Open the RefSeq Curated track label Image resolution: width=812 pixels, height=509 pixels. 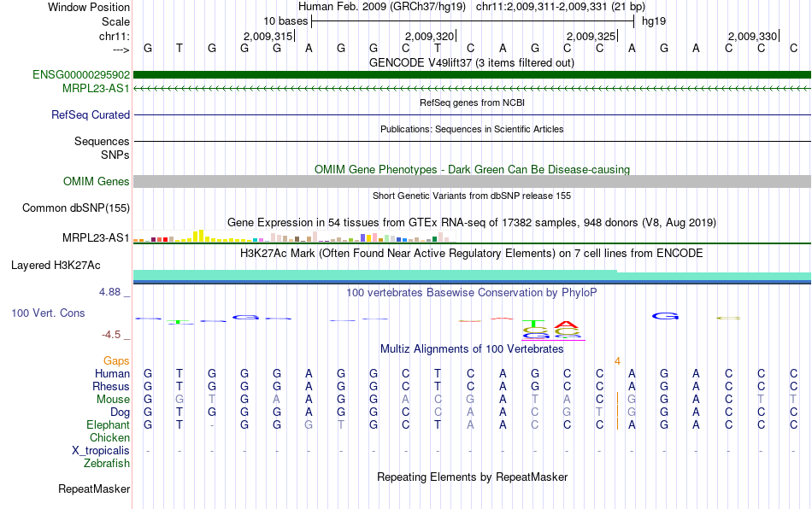coord(91,114)
